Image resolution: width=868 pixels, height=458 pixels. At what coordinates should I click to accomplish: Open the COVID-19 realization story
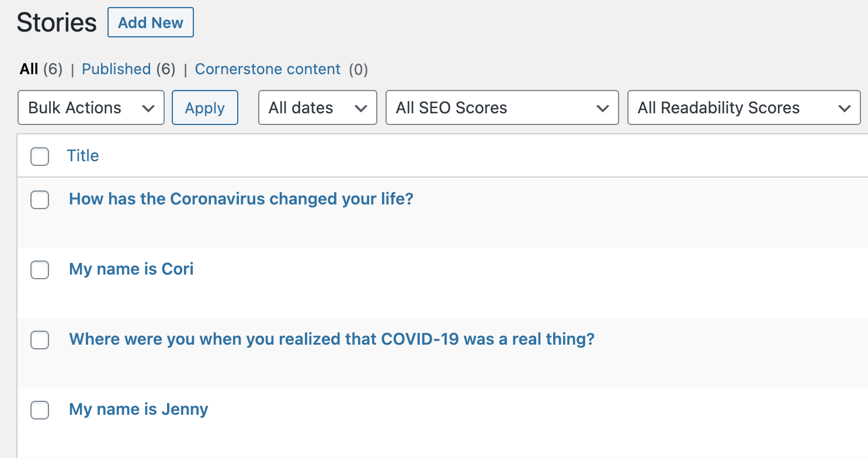[332, 339]
